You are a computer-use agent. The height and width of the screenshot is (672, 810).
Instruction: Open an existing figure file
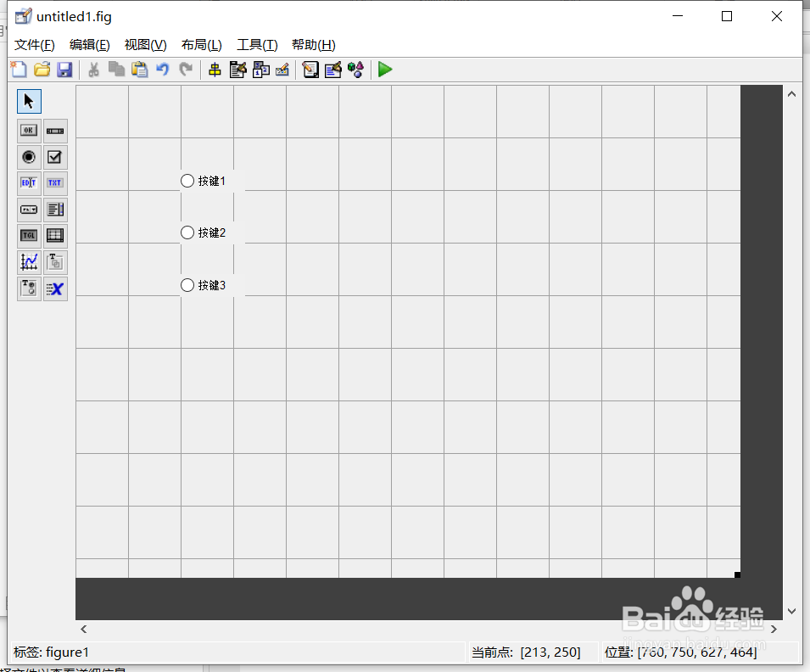point(42,70)
